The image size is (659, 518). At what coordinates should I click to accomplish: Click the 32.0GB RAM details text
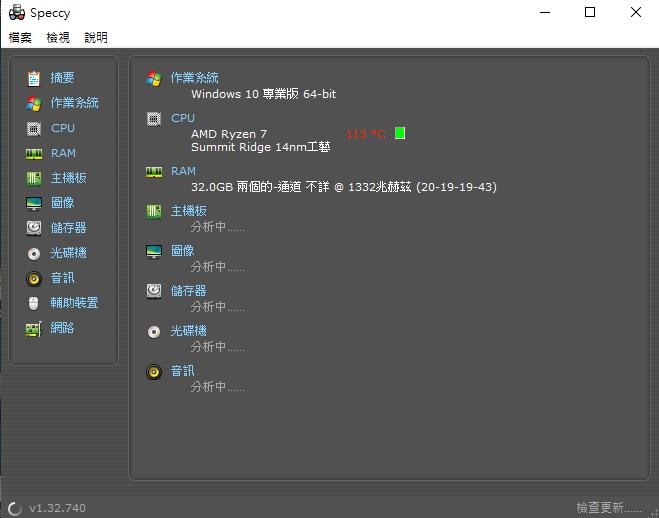344,187
